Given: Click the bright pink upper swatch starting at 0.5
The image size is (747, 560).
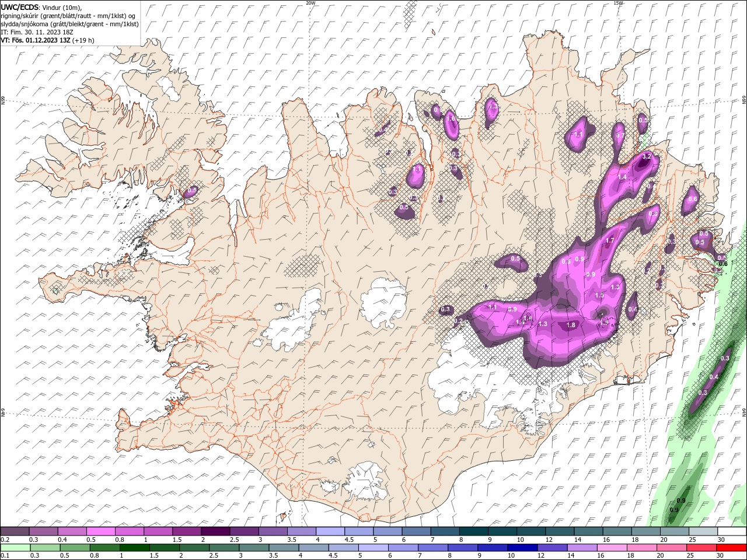Looking at the screenshot, I should [100, 531].
